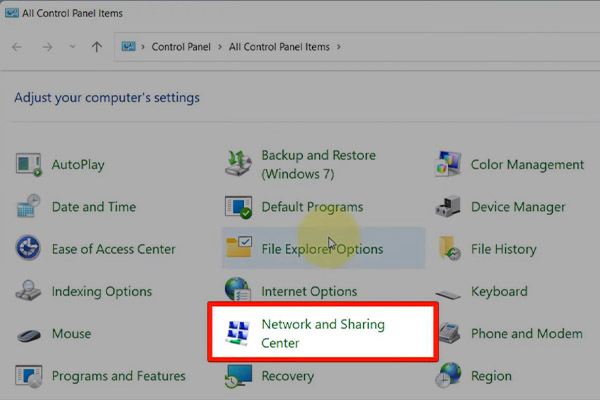Open the Recovery link
Viewport: 600px width, 400px height.
(x=288, y=376)
